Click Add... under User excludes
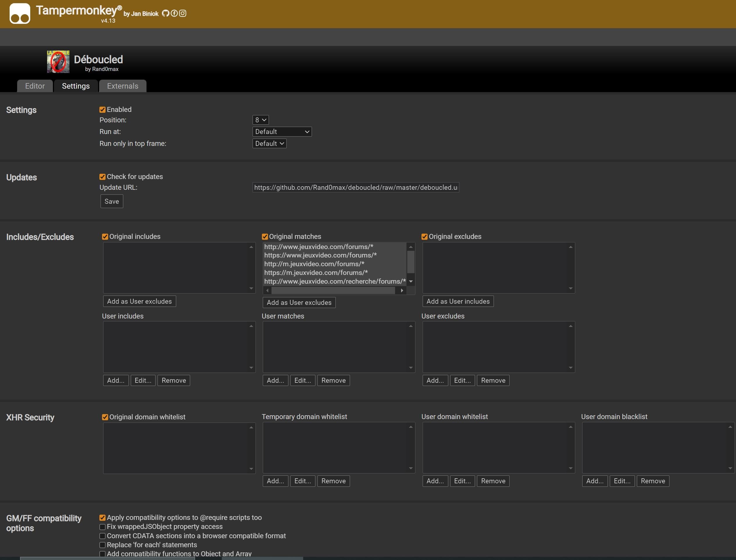 coord(435,381)
